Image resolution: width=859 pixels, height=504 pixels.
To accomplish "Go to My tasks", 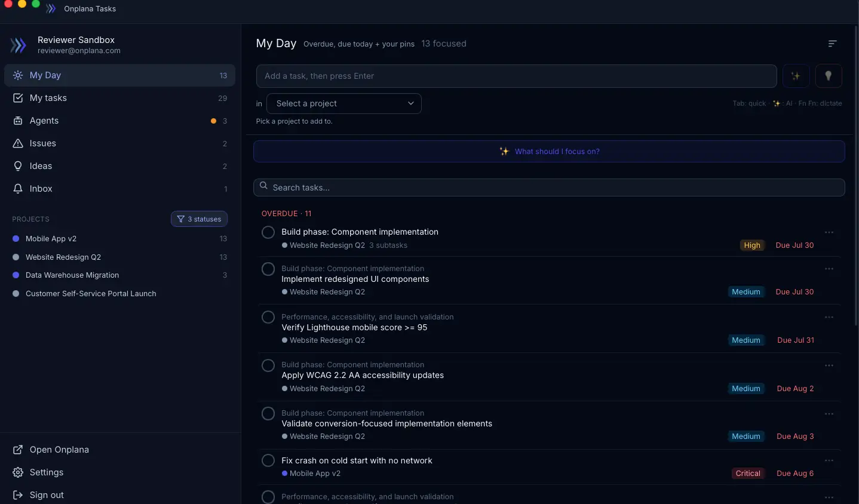I will (119, 98).
